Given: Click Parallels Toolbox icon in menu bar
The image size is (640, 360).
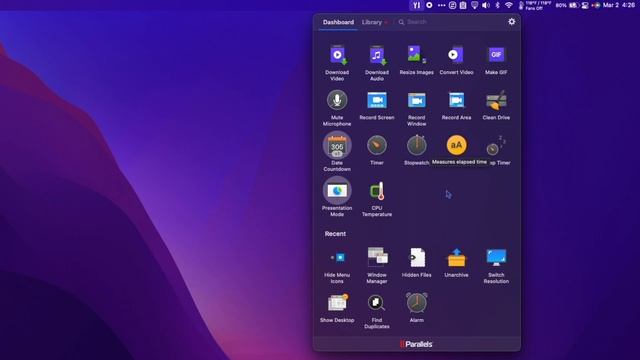Looking at the screenshot, I should coord(416,5).
